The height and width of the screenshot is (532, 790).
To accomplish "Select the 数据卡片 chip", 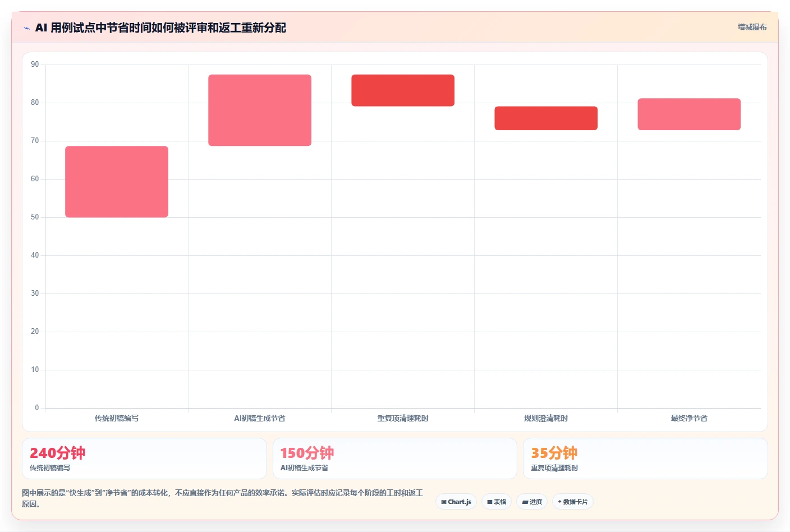I will click(573, 502).
